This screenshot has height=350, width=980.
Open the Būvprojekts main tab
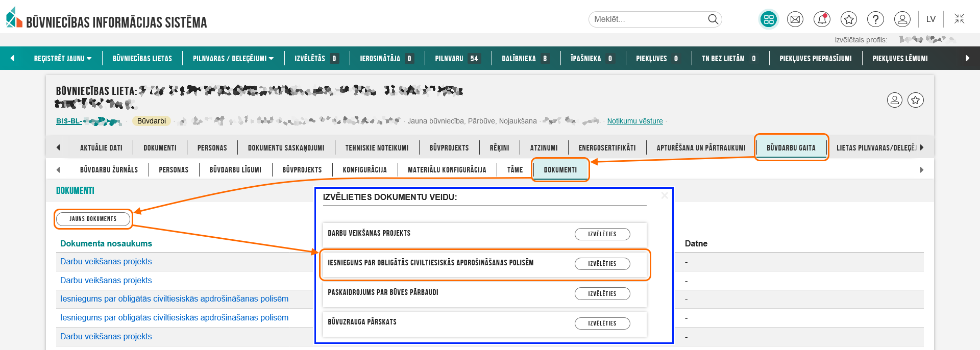(x=449, y=148)
